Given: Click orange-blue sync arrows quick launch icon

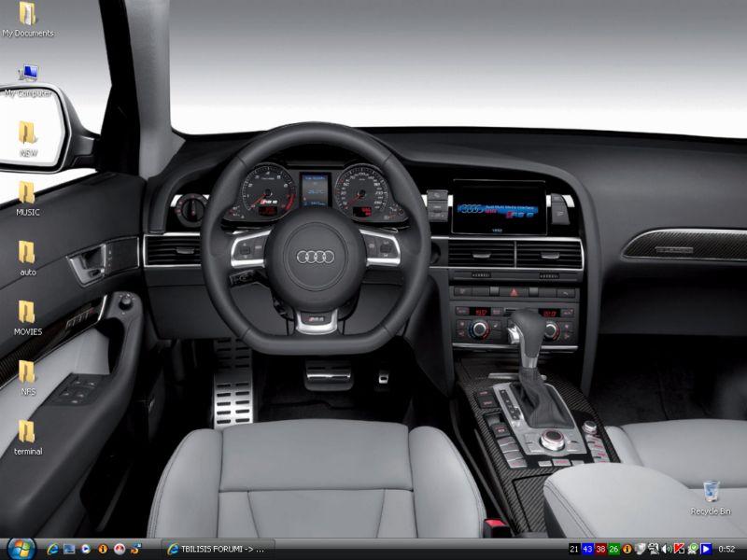Looking at the screenshot, I should click(x=135, y=549).
